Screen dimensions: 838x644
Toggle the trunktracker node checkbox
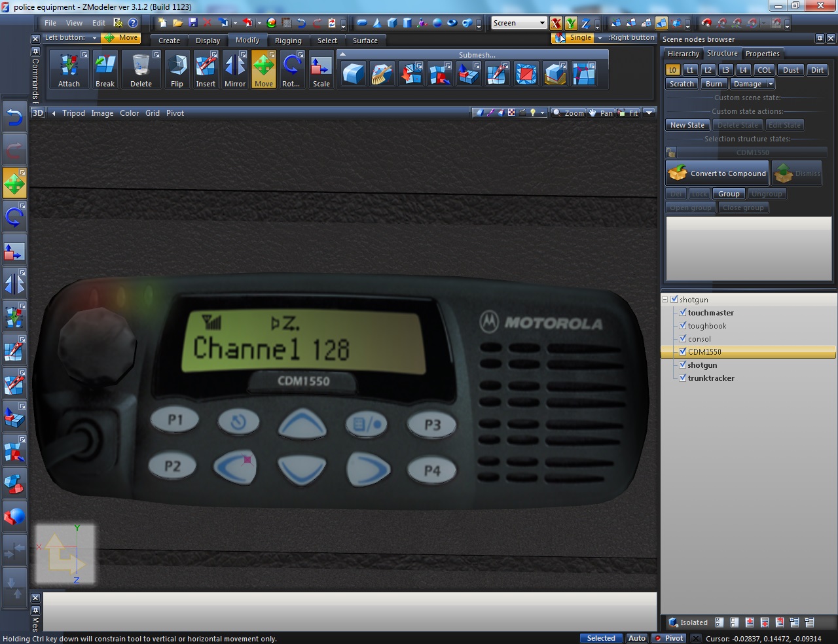683,378
